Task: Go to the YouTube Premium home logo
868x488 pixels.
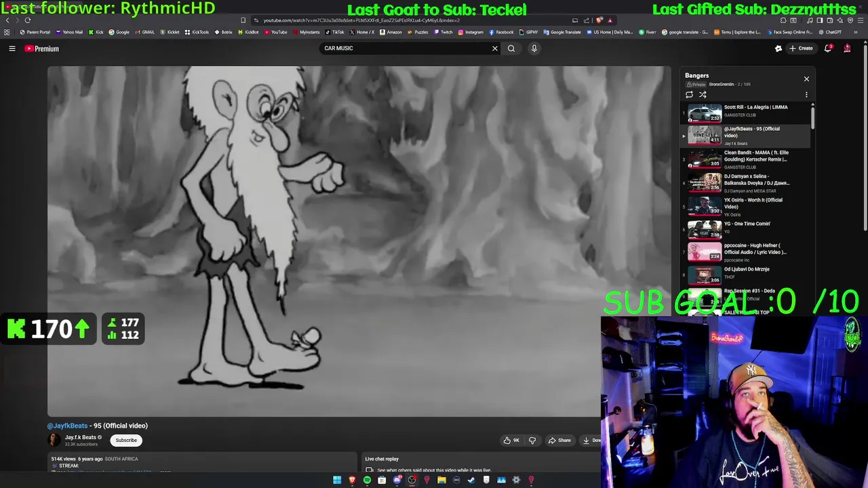Action: 42,48
